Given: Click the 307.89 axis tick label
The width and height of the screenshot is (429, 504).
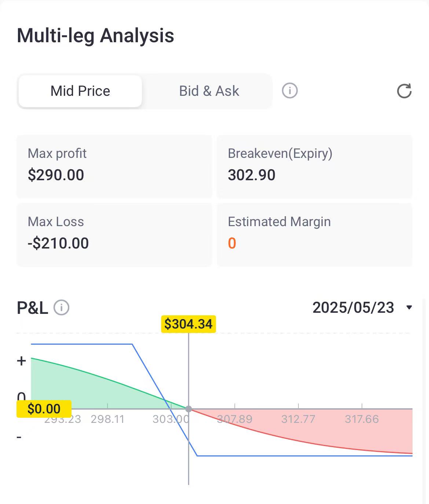Looking at the screenshot, I should coord(235,419).
